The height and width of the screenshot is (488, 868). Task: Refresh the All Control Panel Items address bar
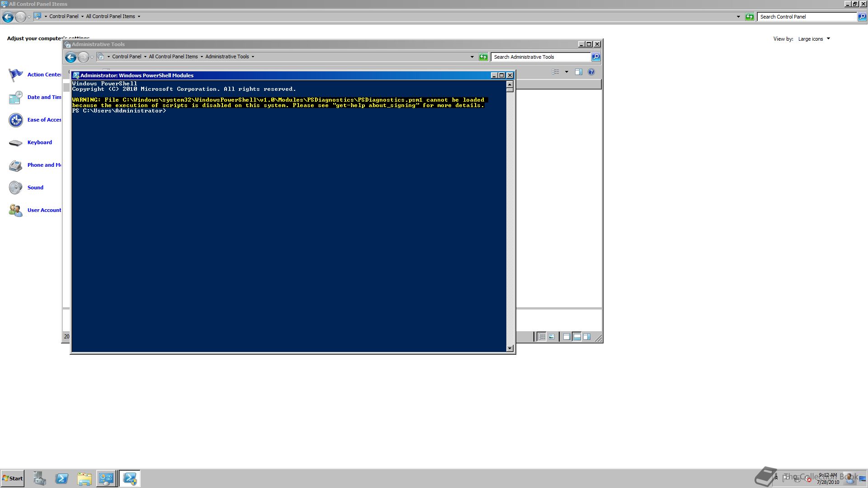(750, 17)
